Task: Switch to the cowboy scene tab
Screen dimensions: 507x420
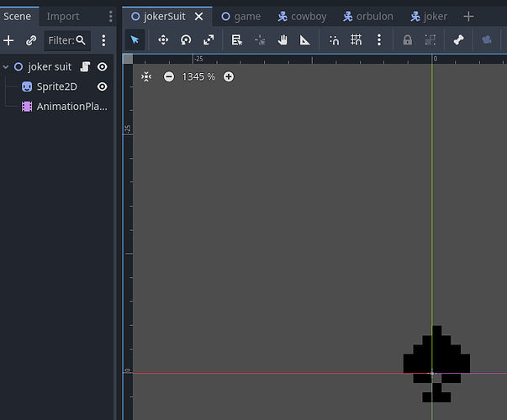Action: 303,16
